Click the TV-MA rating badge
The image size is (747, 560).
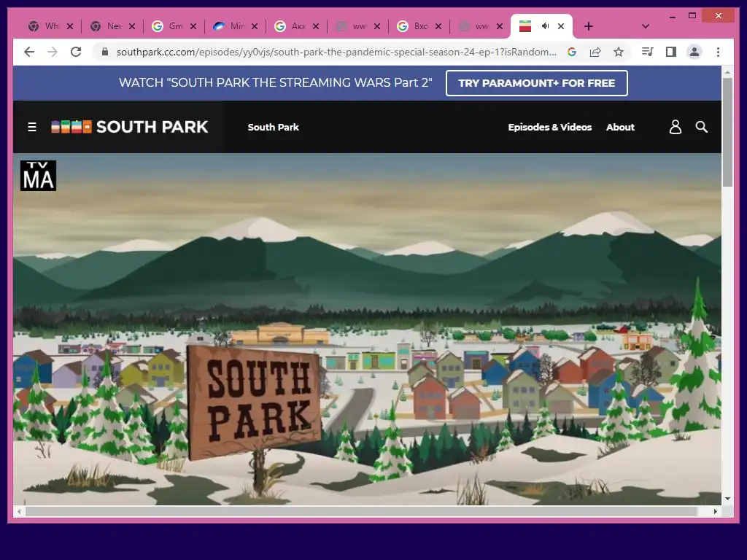click(38, 176)
